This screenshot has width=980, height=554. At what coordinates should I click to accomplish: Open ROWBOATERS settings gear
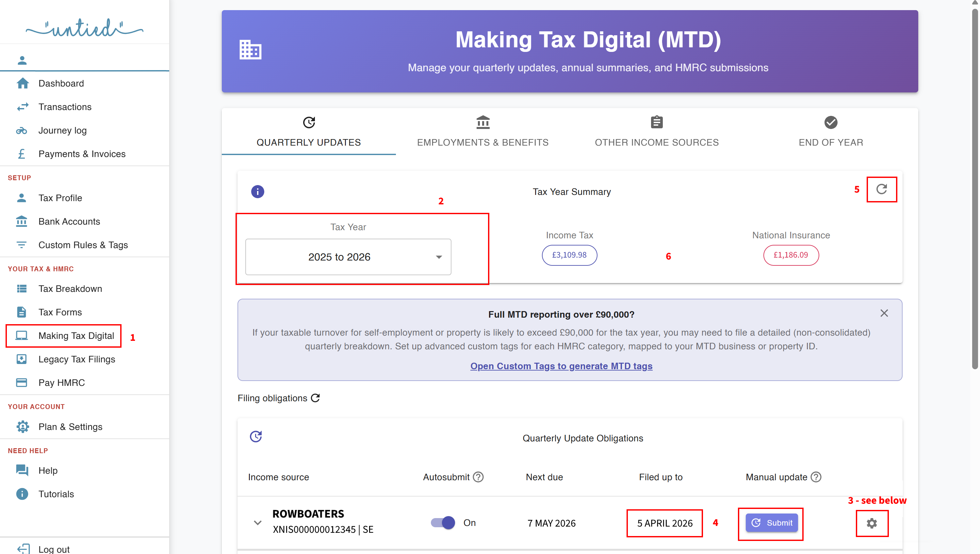click(x=872, y=523)
